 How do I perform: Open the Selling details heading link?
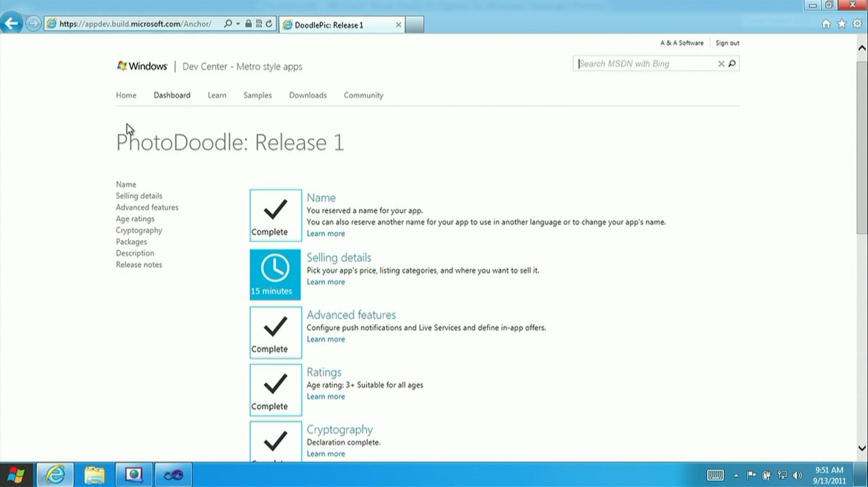(x=339, y=258)
